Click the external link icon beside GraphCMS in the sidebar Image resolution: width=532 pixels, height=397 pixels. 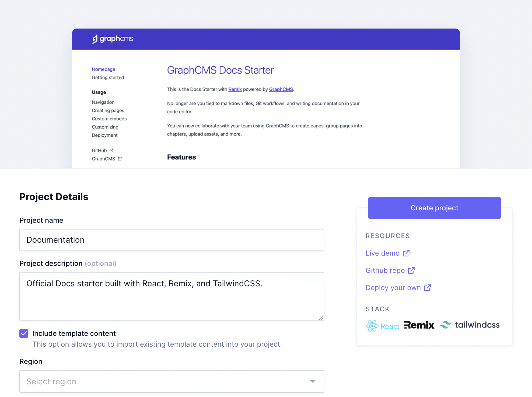coord(120,159)
